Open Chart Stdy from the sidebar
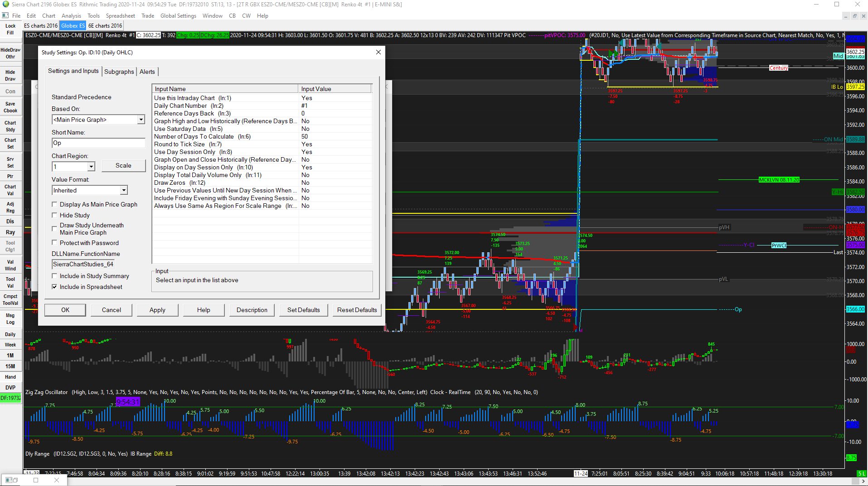Image resolution: width=868 pixels, height=486 pixels. click(x=10, y=126)
